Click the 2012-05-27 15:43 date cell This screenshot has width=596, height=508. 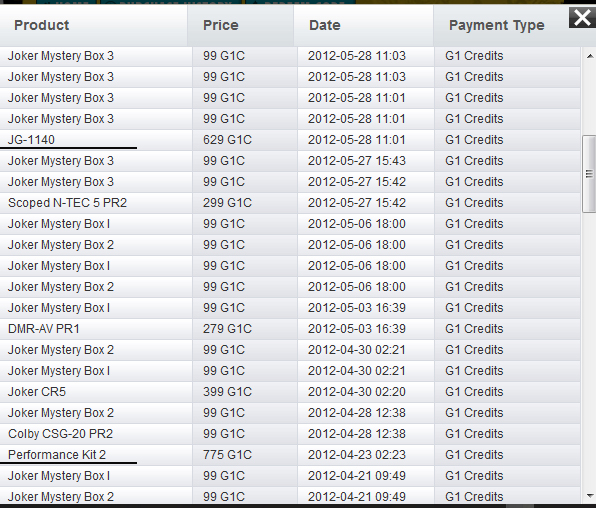coord(357,161)
